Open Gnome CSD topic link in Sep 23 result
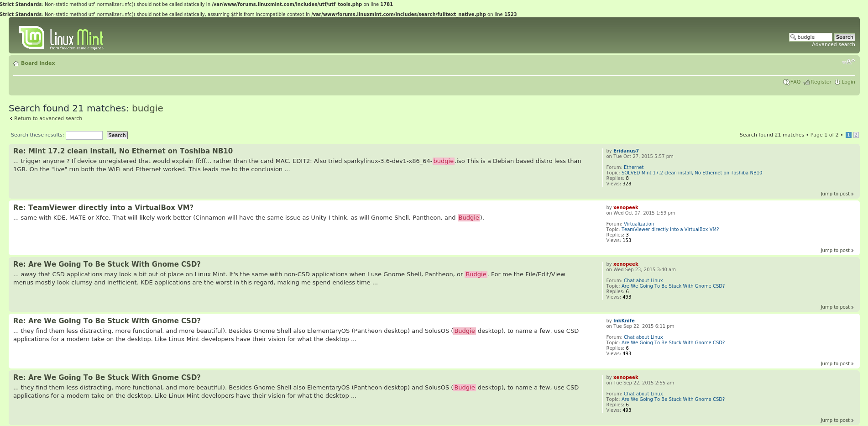The image size is (868, 426). click(x=673, y=286)
